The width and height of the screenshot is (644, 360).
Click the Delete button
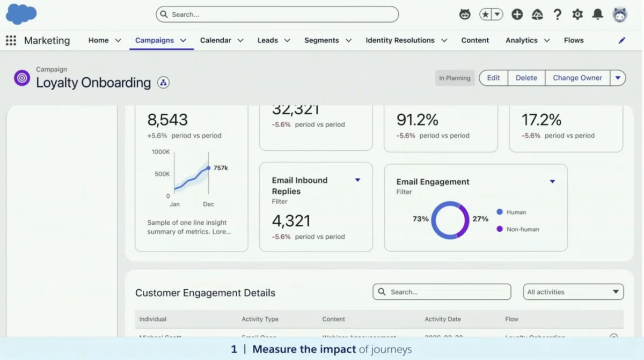526,78
